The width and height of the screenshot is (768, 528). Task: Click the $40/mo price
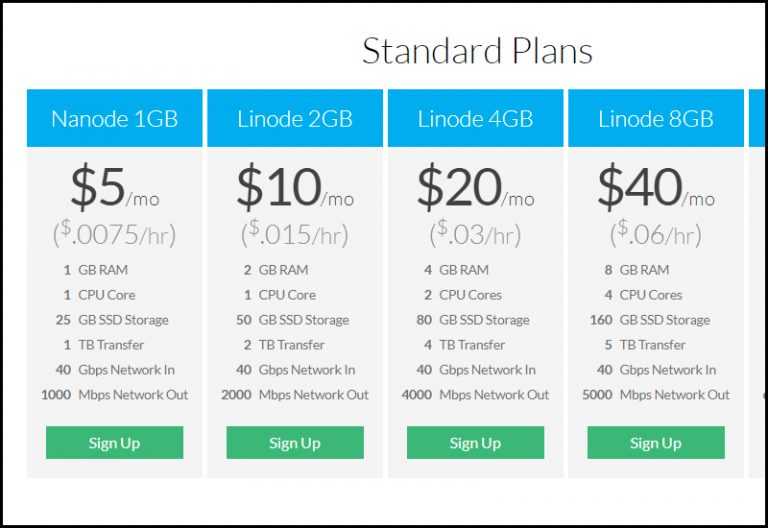coord(656,187)
